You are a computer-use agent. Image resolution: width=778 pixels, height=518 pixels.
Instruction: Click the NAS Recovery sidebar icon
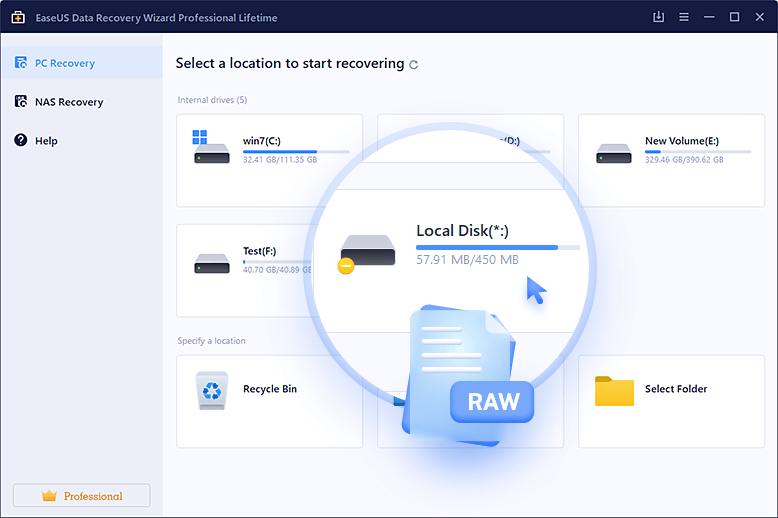pyautogui.click(x=20, y=102)
